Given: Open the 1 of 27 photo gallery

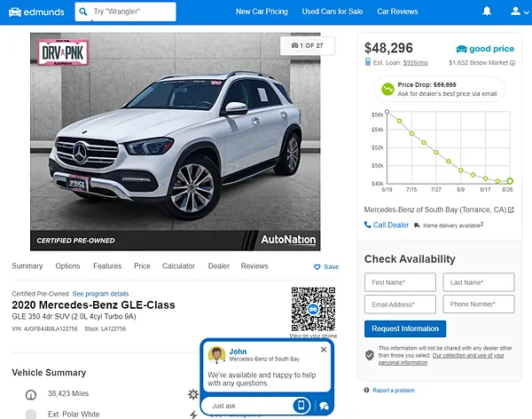Looking at the screenshot, I should (x=308, y=45).
